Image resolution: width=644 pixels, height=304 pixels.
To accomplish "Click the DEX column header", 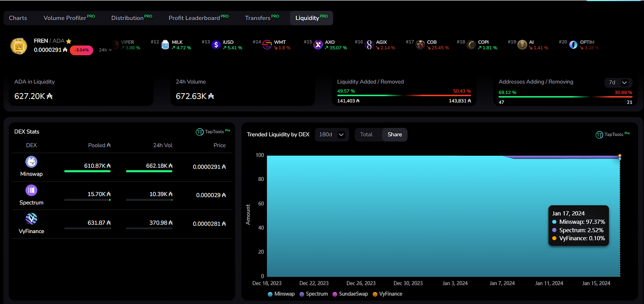I will click(x=31, y=145).
